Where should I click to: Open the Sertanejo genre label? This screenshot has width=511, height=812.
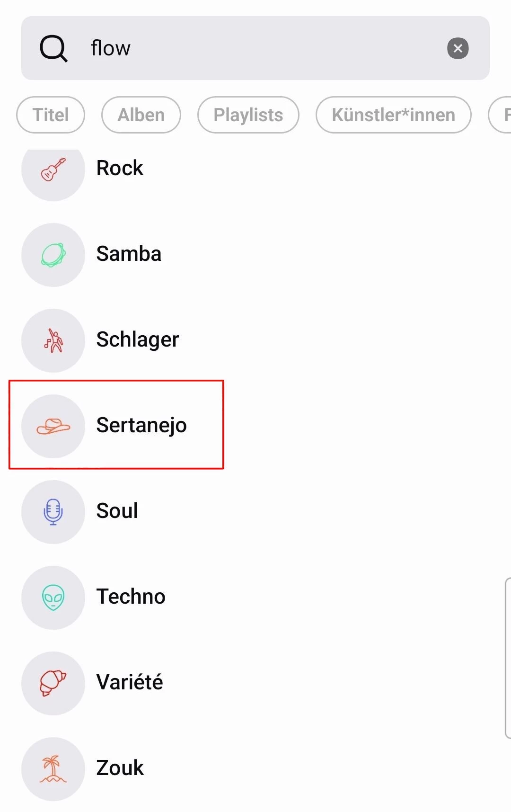coord(141,425)
